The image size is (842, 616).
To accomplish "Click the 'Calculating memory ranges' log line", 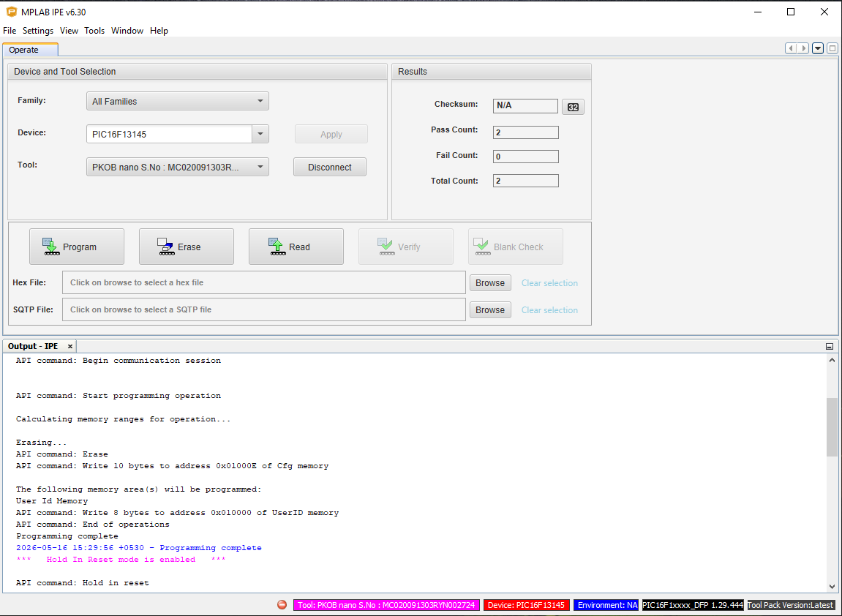I will [x=123, y=419].
